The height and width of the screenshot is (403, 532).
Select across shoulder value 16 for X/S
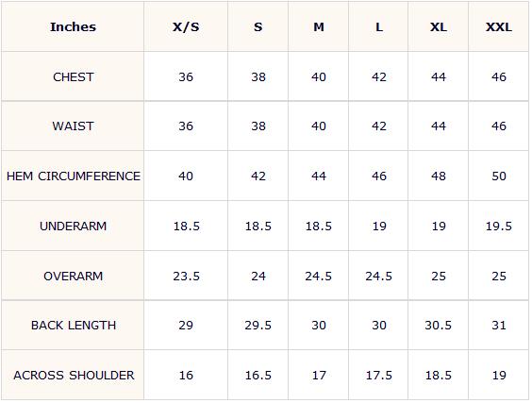186,376
